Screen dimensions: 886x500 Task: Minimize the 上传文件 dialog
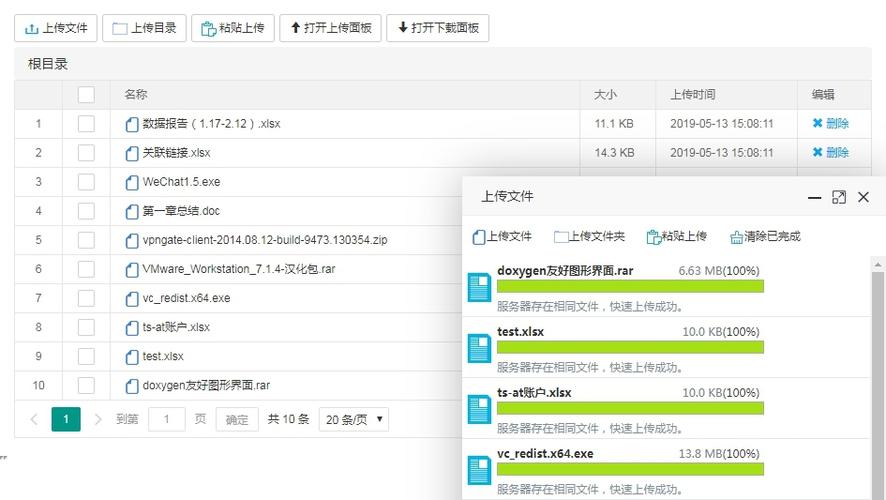(814, 197)
